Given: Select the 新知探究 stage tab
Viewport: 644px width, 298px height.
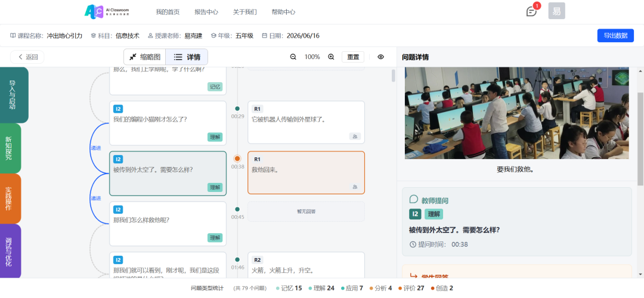Looking at the screenshot, I should (x=10, y=148).
